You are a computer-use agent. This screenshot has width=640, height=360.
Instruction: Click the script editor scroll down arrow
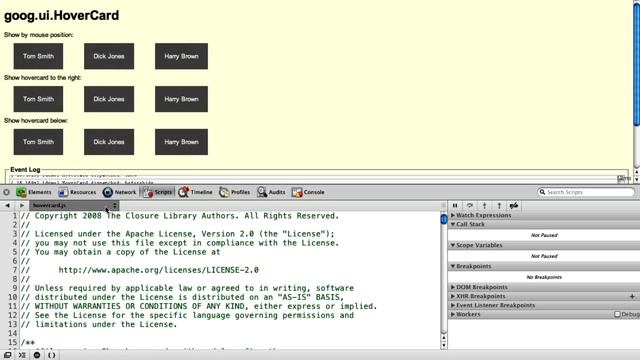point(444,345)
